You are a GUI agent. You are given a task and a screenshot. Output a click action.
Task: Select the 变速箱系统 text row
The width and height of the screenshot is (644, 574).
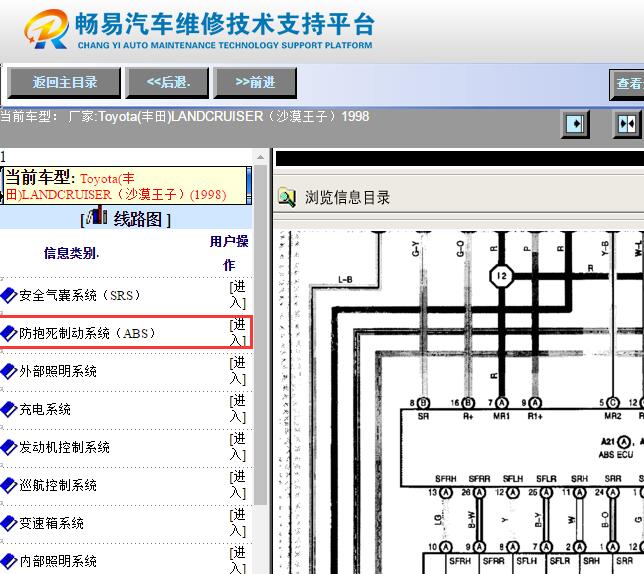[51, 523]
